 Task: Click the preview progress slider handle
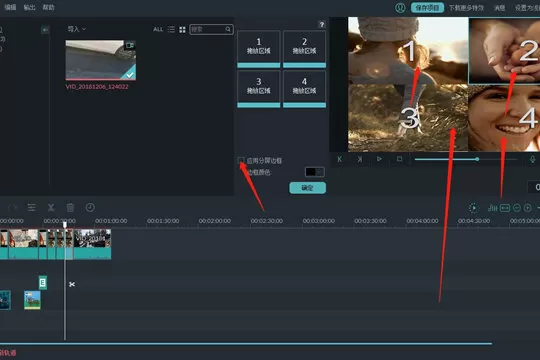point(477,159)
